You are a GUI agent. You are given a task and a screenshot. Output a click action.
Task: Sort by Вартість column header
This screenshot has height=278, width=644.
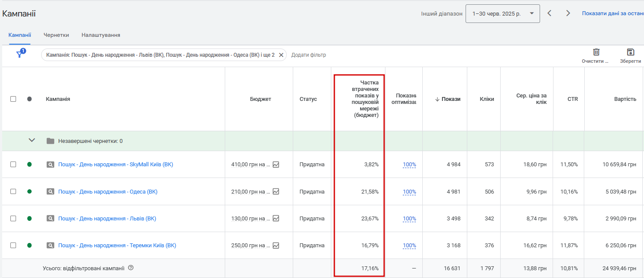625,99
